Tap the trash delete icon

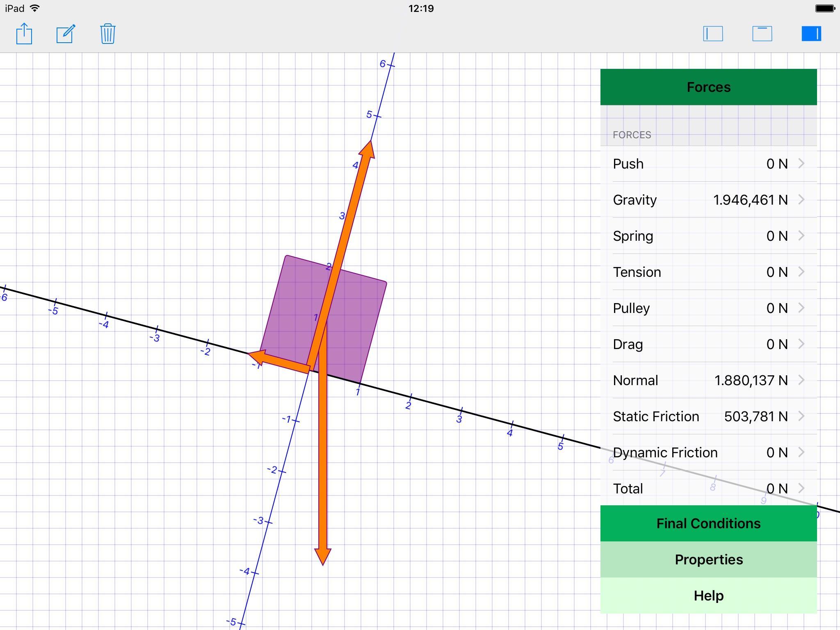[107, 34]
